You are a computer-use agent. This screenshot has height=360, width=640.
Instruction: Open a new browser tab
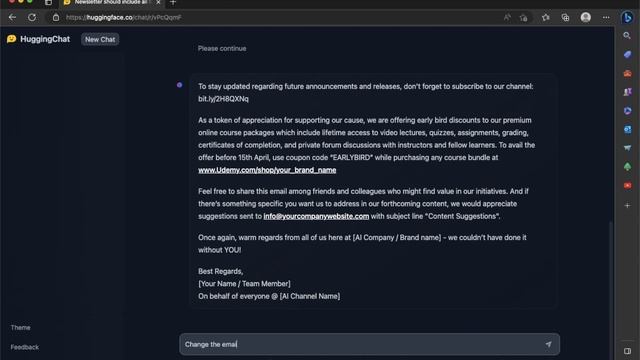click(173, 3)
